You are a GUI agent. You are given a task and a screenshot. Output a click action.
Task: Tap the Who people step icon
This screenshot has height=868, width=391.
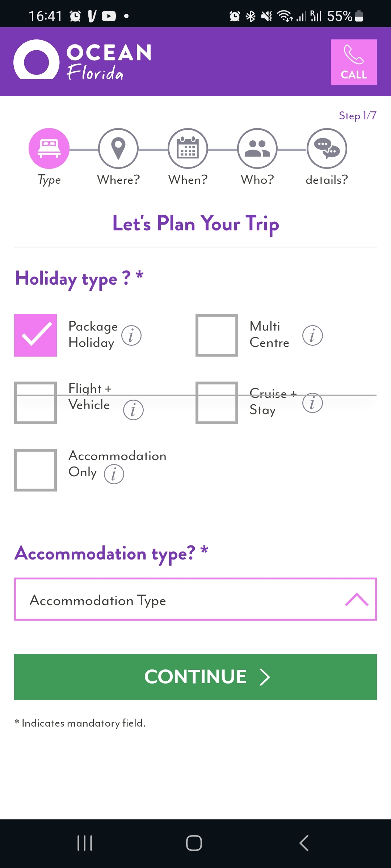click(x=257, y=148)
